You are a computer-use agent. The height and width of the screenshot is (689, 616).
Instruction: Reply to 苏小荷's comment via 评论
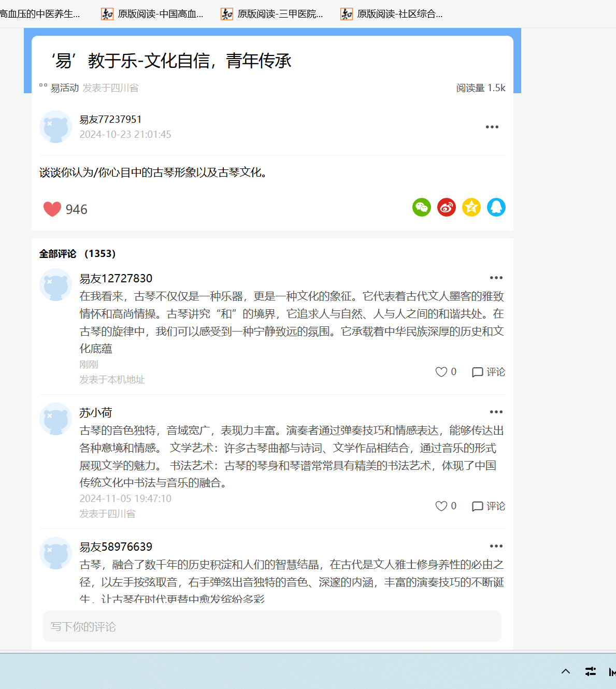click(x=489, y=506)
